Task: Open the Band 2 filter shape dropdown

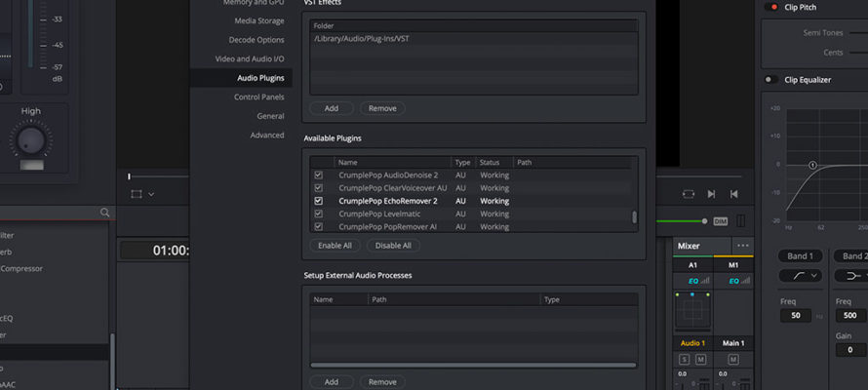Action: pyautogui.click(x=852, y=276)
